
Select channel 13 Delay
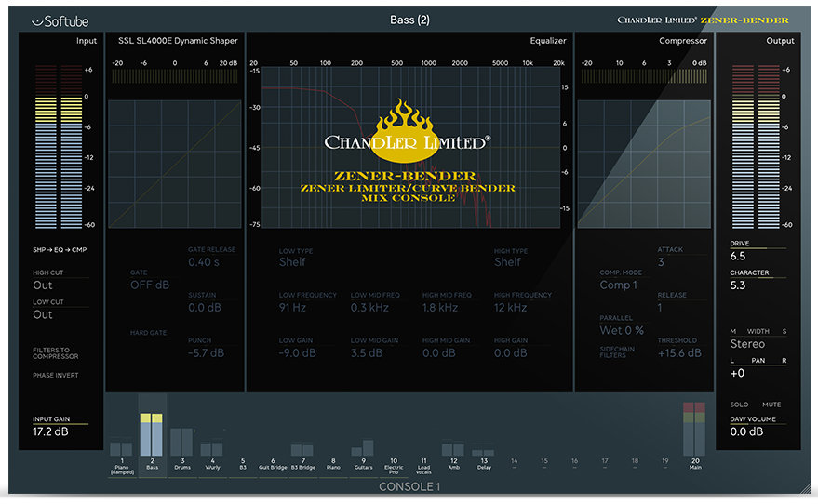tap(484, 459)
